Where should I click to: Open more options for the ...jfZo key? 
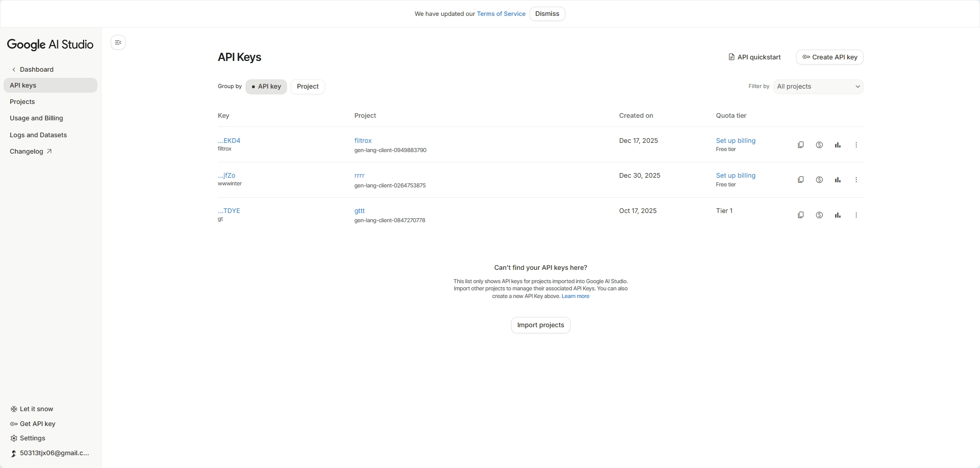pos(856,180)
